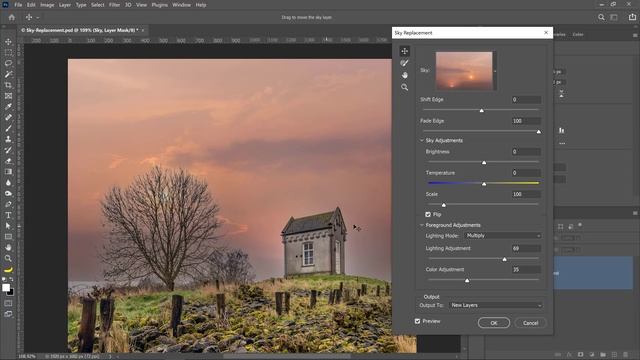This screenshot has width=640, height=360.
Task: Select the Magic Wand tool
Action: click(8, 74)
